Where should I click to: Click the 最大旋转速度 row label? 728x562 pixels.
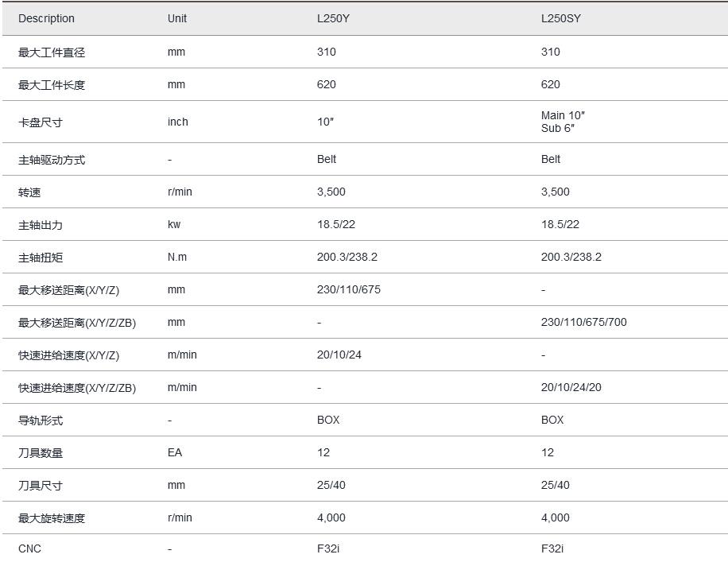[52, 518]
